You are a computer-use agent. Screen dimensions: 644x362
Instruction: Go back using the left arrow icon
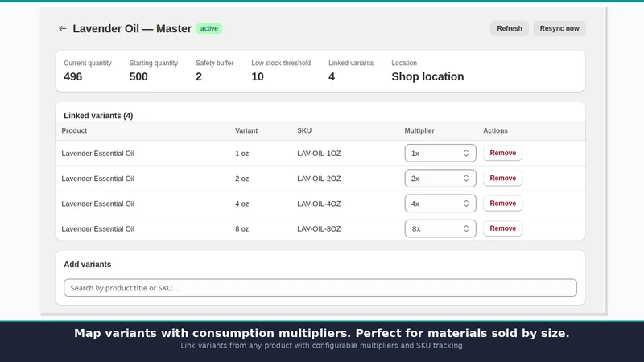pyautogui.click(x=63, y=28)
